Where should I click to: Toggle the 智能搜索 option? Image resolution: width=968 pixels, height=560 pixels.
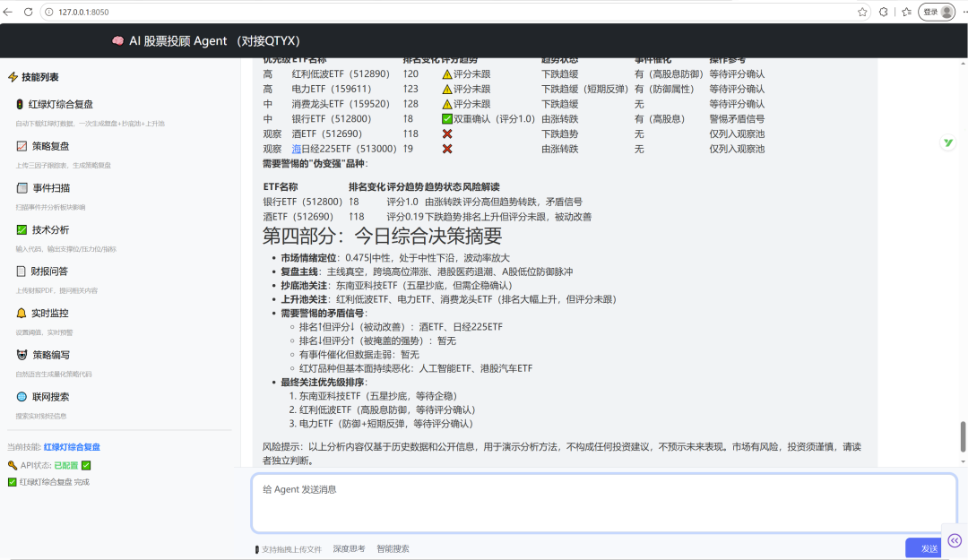(393, 548)
